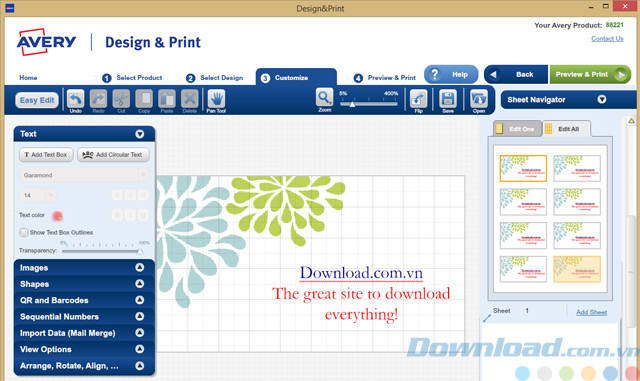Select the orange-outlined first label thumbnail
Screen dimensions: 640x381
point(523,168)
